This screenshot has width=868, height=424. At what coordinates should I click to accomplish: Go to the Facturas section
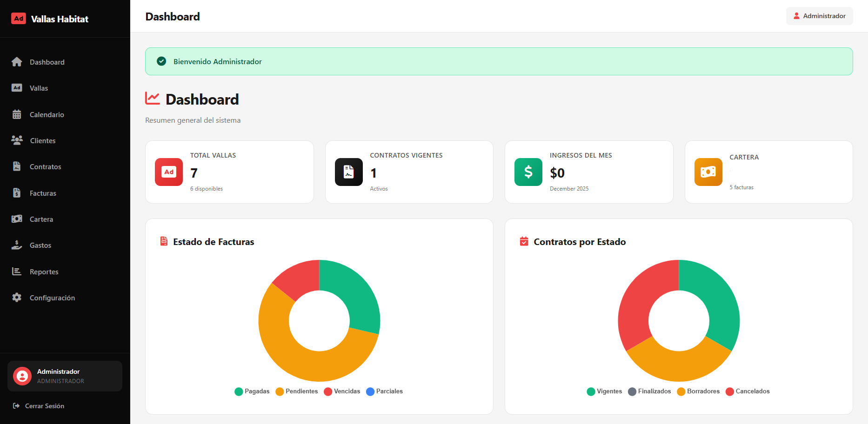pyautogui.click(x=43, y=193)
